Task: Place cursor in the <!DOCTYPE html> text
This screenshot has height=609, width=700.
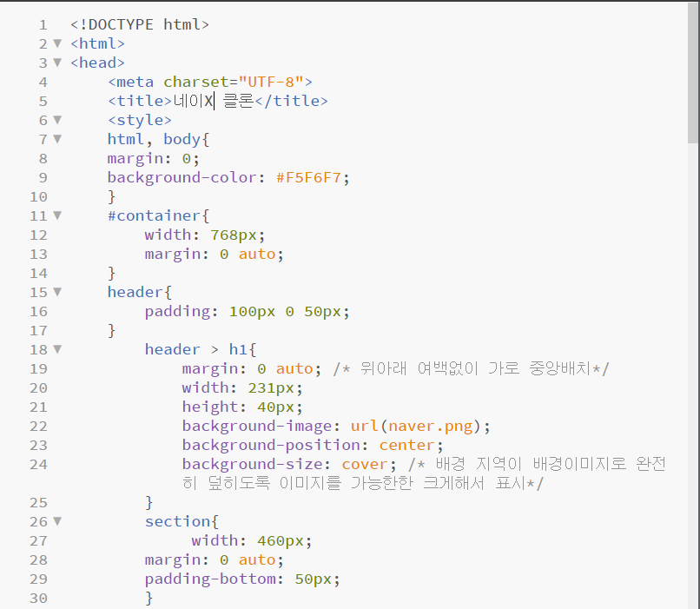Action: (140, 24)
